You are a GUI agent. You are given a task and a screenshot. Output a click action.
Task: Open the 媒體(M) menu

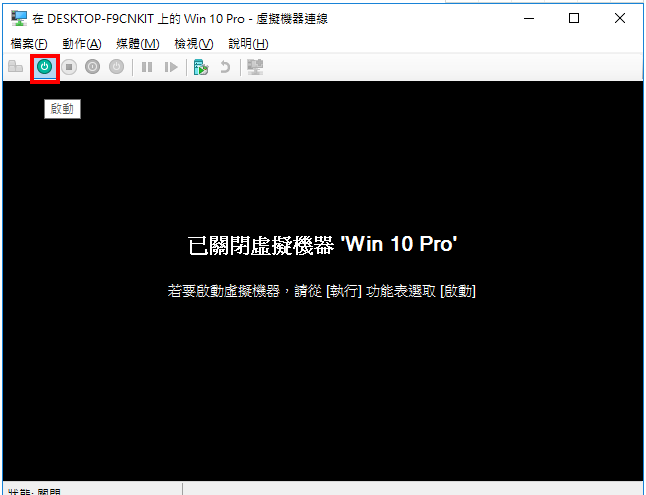point(138,44)
